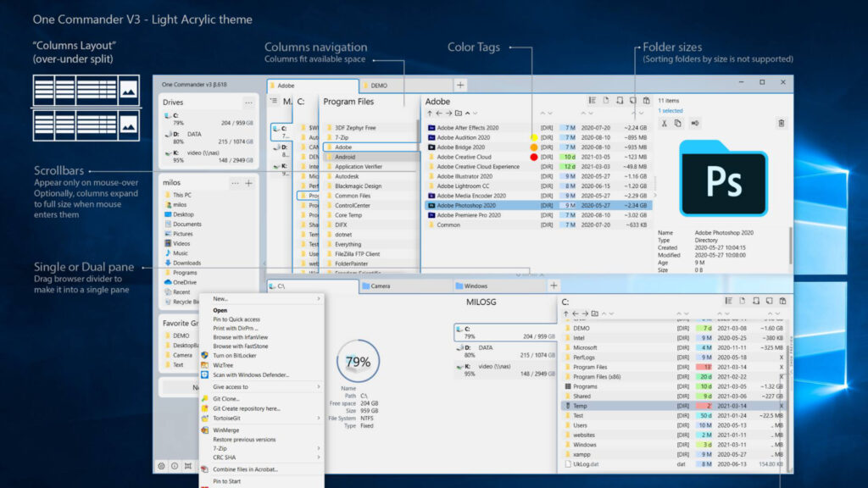868x488 pixels.
Task: Navigate back in the Adobe pane
Action: pyautogui.click(x=439, y=114)
